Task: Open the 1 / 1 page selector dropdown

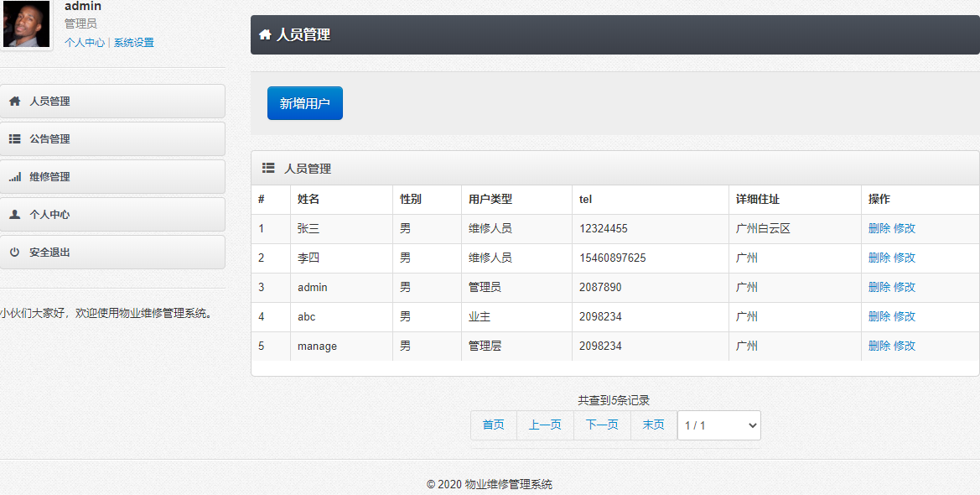Action: [x=719, y=425]
